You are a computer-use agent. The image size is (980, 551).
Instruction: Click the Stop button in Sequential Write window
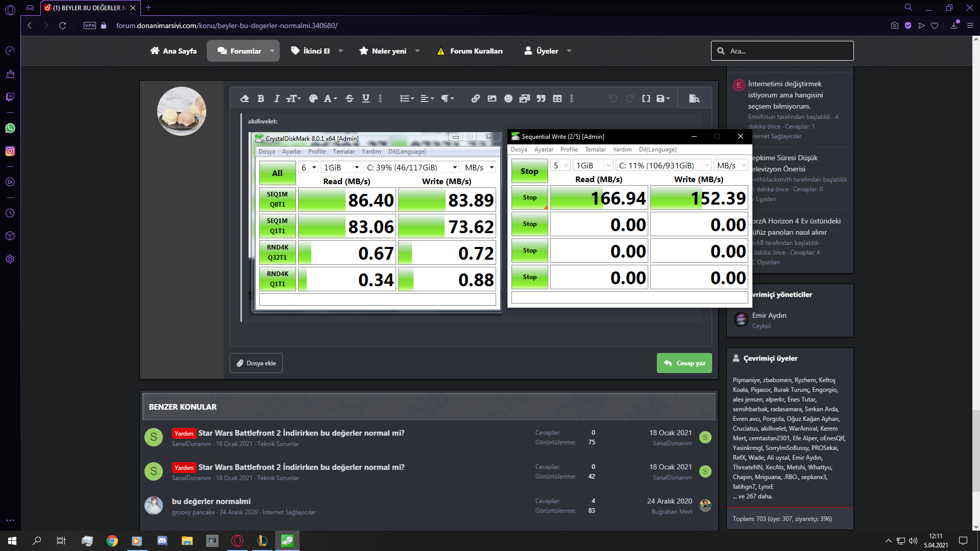tap(529, 171)
